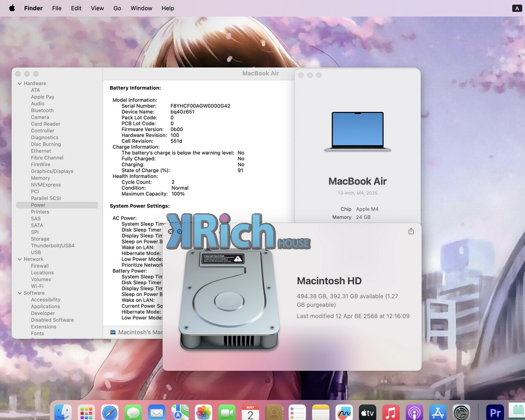Select NVMExpress in the sidebar
525x420 pixels.
point(46,185)
